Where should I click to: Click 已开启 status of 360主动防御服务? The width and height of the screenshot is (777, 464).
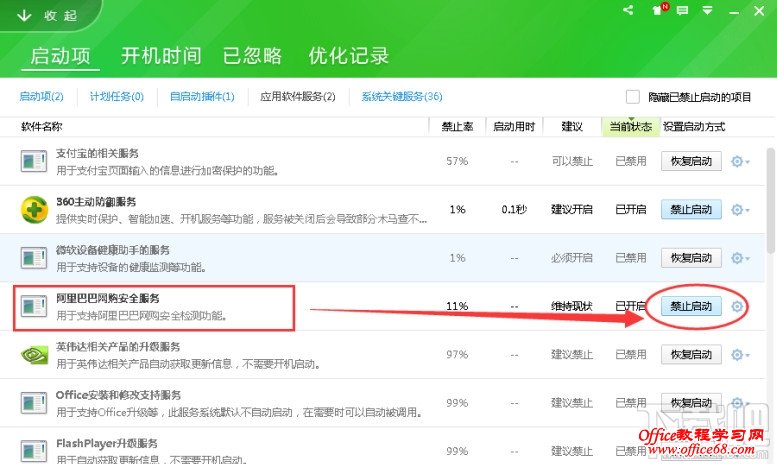pyautogui.click(x=630, y=210)
